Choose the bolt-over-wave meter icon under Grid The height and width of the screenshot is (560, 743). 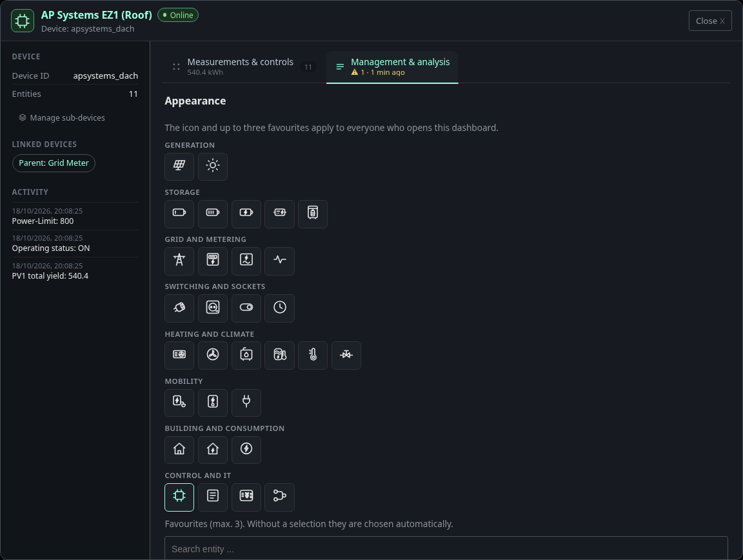[x=246, y=261]
